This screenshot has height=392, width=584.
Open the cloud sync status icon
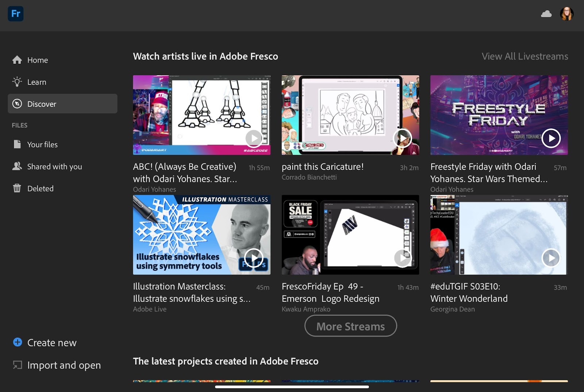pos(546,14)
